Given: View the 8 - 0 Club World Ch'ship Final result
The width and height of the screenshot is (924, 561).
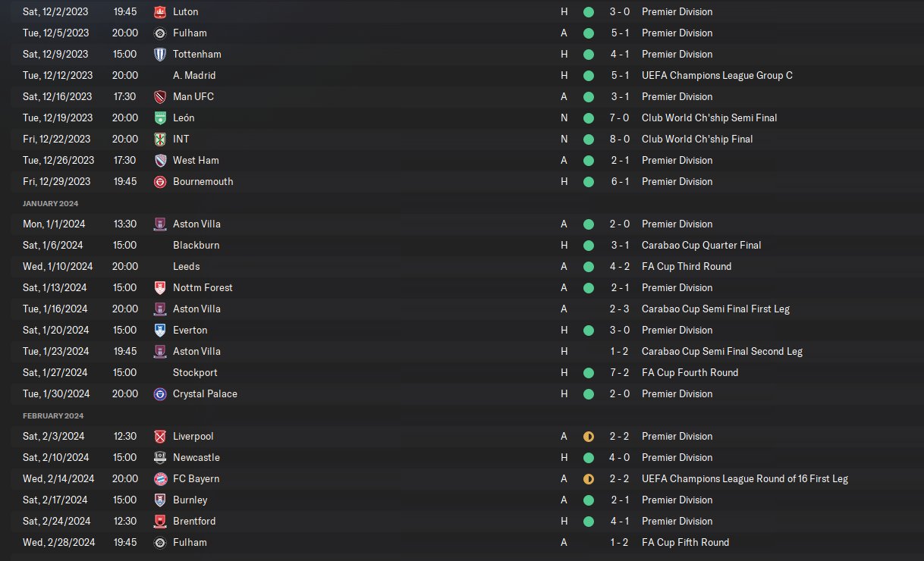Looking at the screenshot, I should 618,139.
